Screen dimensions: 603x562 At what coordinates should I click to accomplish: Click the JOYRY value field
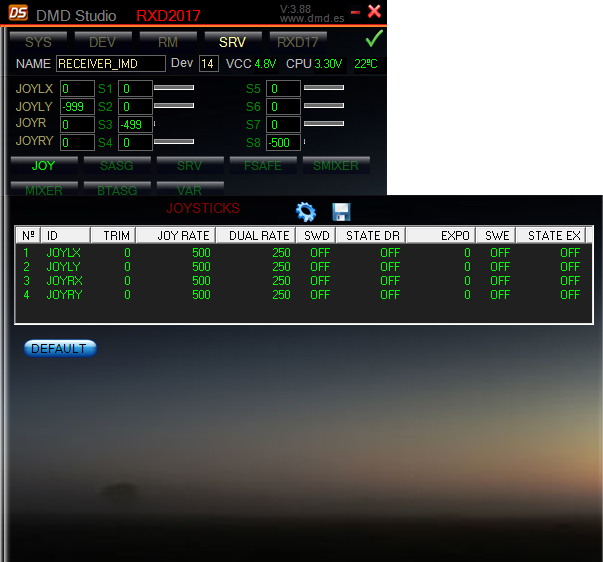(x=77, y=142)
